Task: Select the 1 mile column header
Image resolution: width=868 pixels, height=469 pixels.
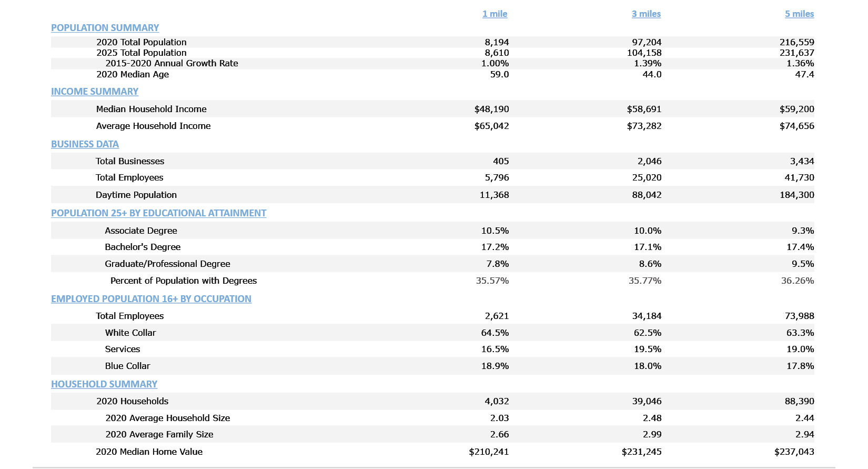Action: (x=494, y=14)
